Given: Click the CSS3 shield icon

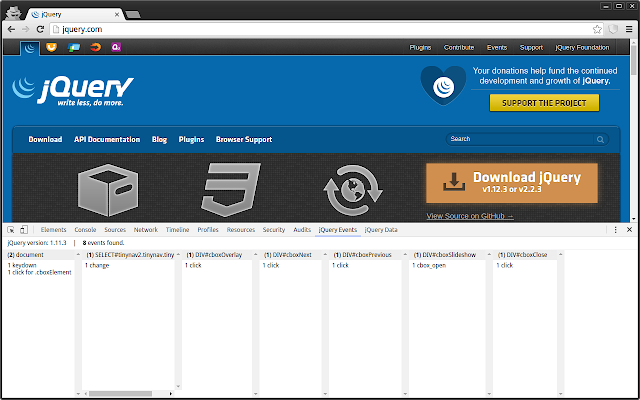Looking at the screenshot, I should [231, 190].
